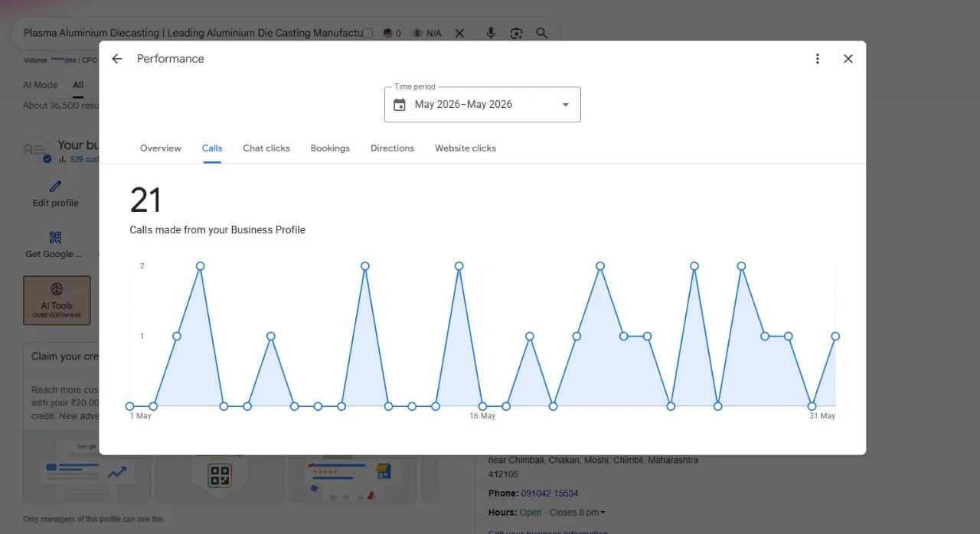View the Directions tab

[392, 148]
